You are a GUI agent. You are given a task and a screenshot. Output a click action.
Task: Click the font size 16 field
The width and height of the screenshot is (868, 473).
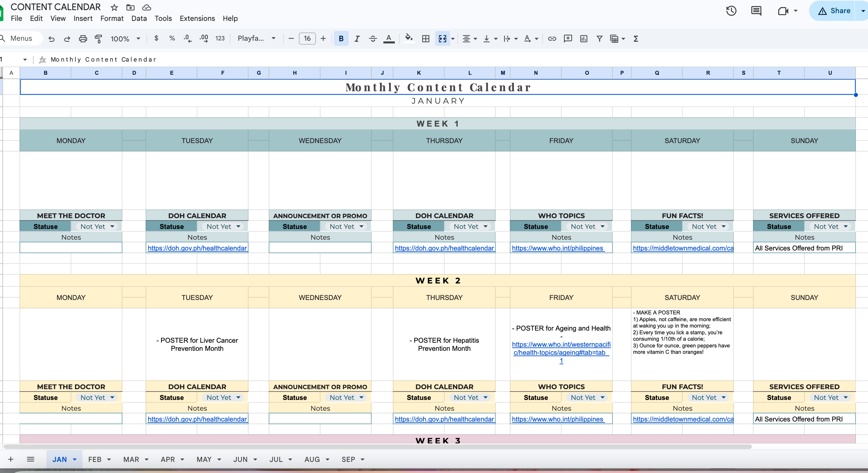pyautogui.click(x=307, y=38)
